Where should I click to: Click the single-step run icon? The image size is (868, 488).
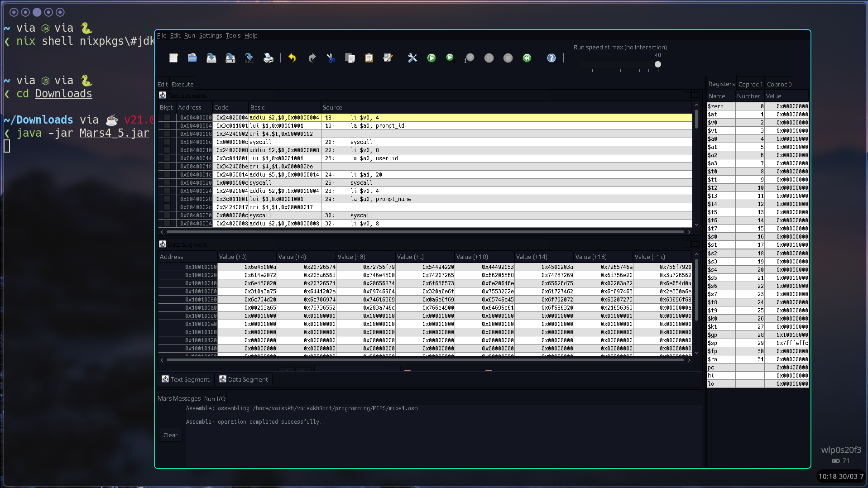click(450, 58)
